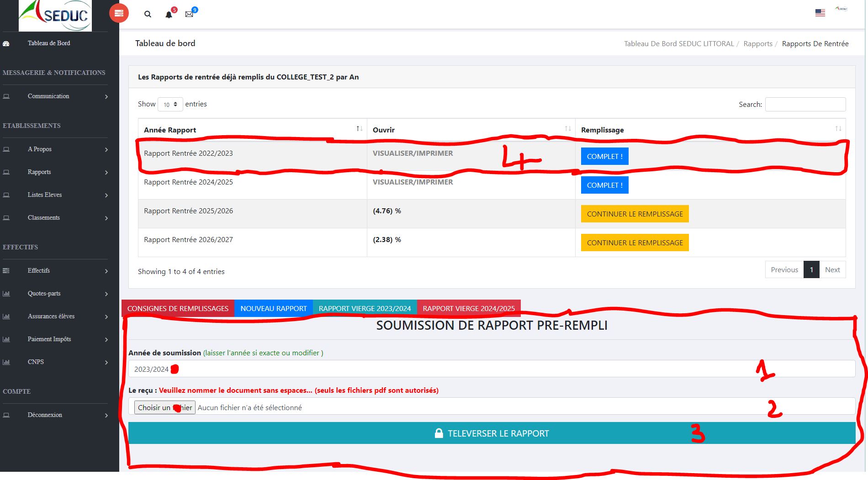868x480 pixels.
Task: Open the search magnifier icon
Action: (x=148, y=14)
